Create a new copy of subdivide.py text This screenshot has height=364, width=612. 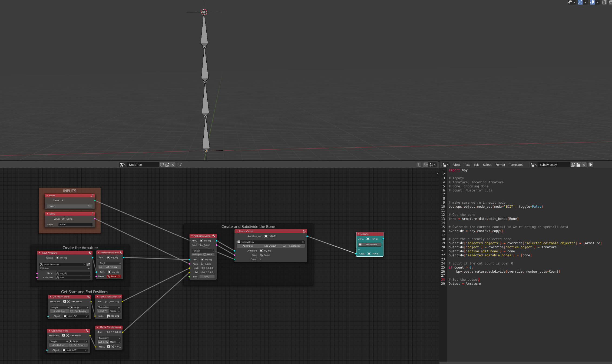click(573, 165)
